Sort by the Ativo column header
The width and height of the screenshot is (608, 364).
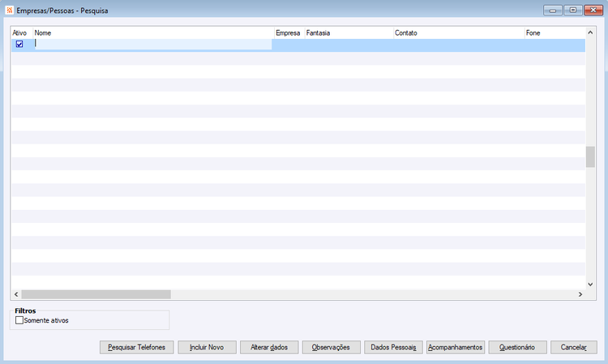[22, 33]
